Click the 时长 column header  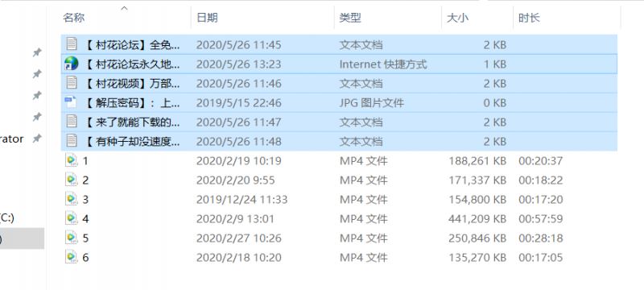529,18
